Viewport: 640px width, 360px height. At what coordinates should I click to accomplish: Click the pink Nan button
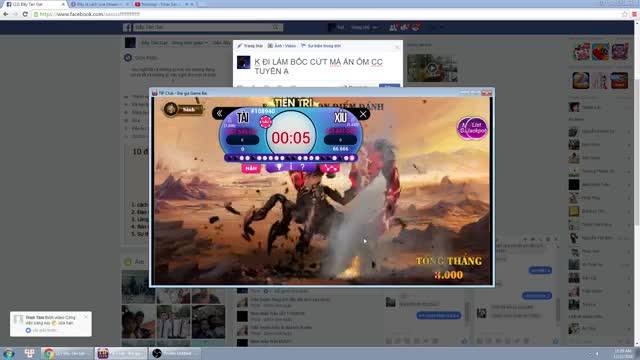[251, 168]
